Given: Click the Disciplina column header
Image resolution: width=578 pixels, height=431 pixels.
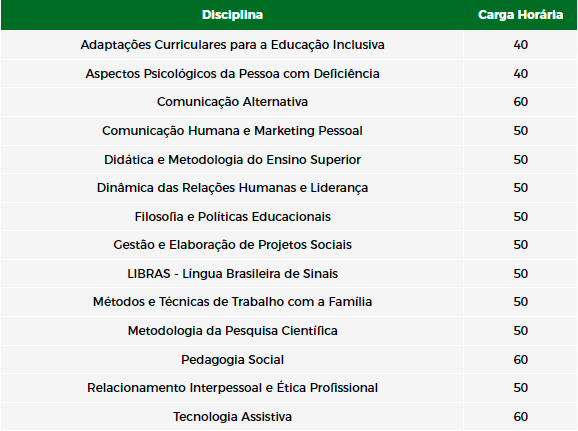Looking at the screenshot, I should (x=232, y=15).
